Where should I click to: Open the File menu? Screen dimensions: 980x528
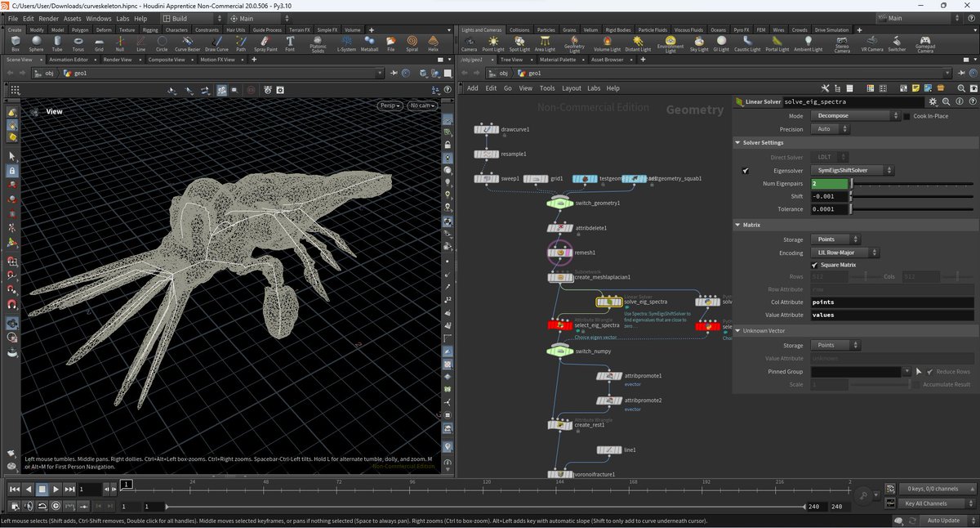pos(13,18)
